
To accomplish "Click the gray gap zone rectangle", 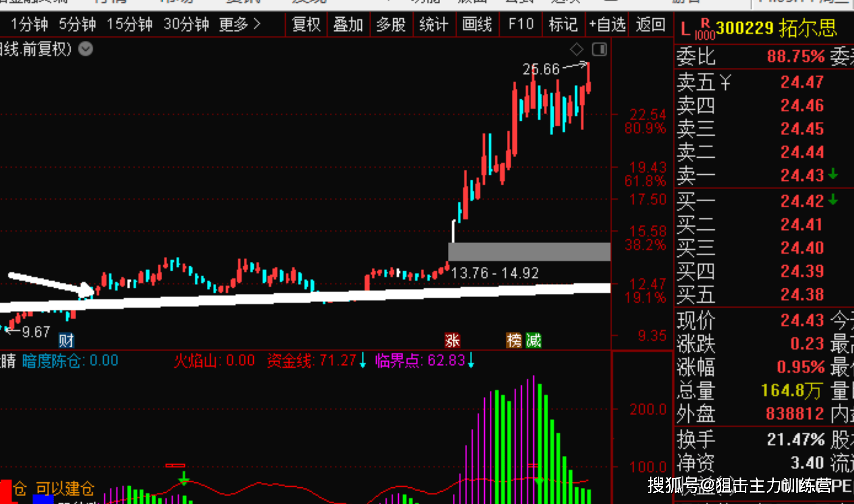I will (529, 252).
